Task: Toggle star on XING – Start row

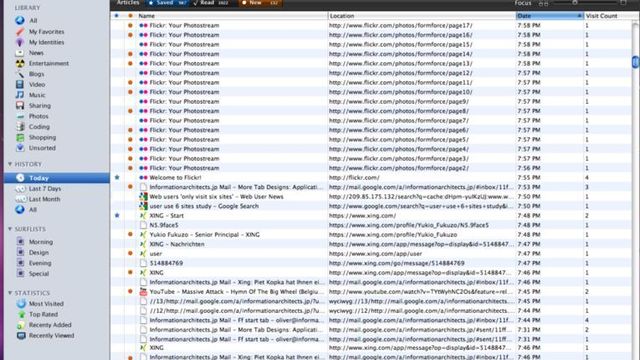Action: (117, 216)
